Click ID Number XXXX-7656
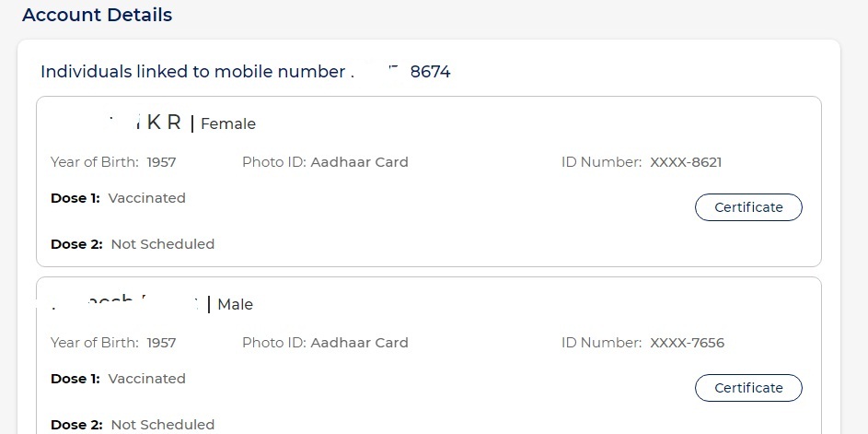The width and height of the screenshot is (868, 434). pos(687,343)
